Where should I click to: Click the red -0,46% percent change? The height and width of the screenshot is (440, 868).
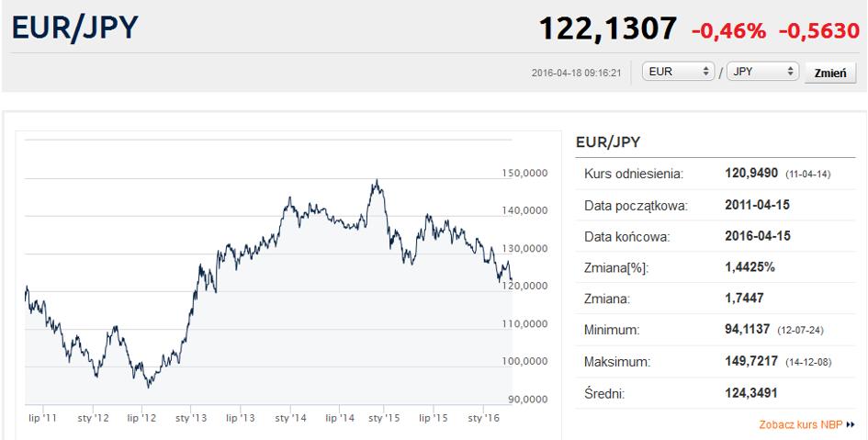click(x=728, y=30)
